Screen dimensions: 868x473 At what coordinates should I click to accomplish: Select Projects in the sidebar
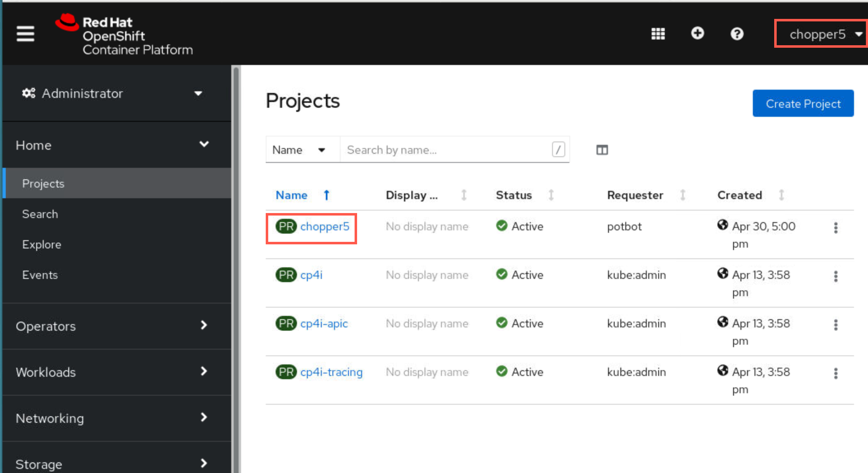[x=116, y=183]
